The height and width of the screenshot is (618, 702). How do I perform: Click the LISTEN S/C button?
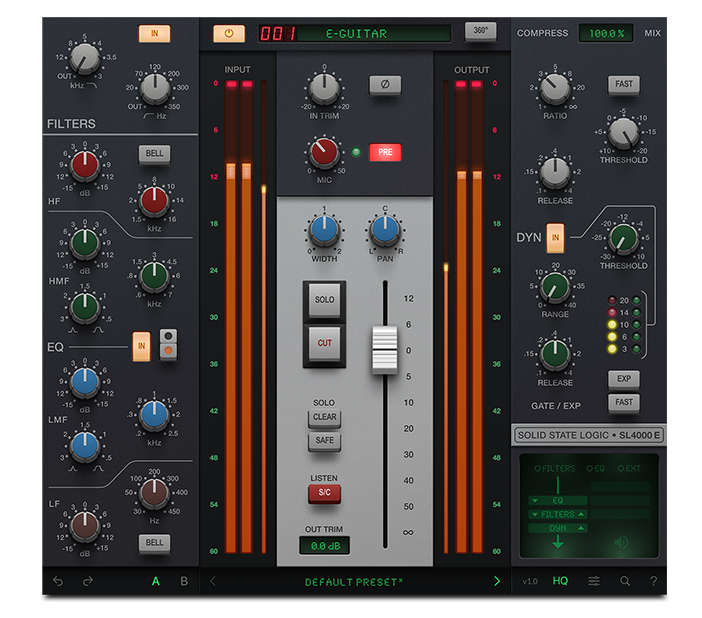(x=324, y=493)
